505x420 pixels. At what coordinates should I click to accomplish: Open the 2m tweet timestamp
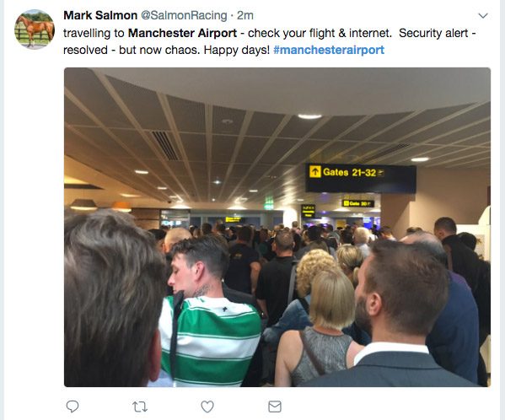(x=245, y=15)
